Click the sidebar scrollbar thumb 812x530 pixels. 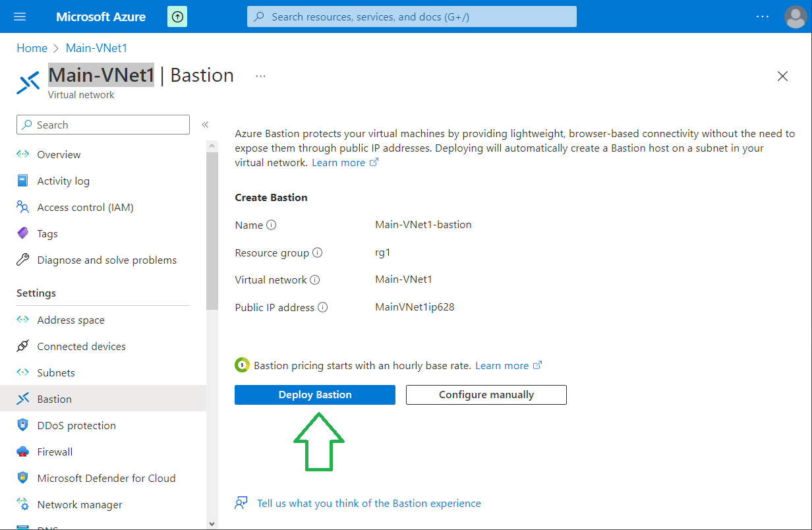[x=212, y=231]
